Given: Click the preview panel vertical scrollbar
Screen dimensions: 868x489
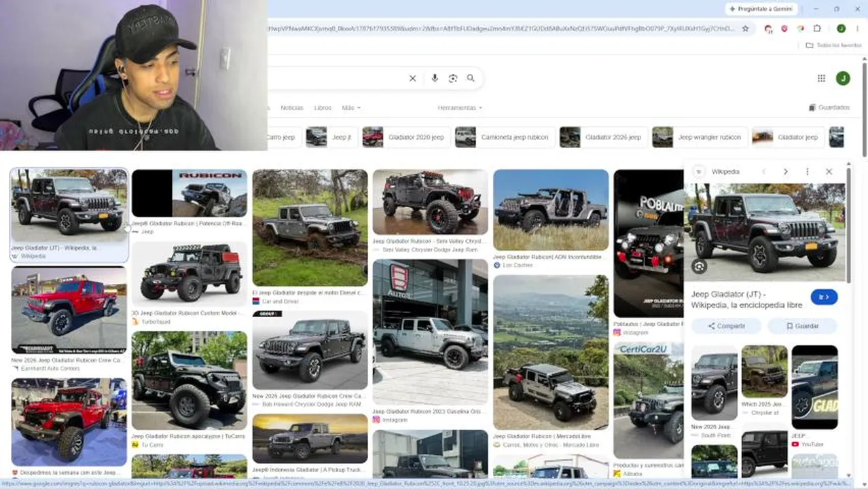Looking at the screenshot, I should 848,224.
